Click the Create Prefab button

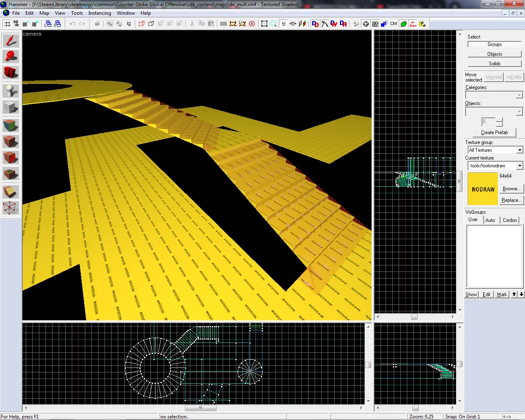coord(494,132)
